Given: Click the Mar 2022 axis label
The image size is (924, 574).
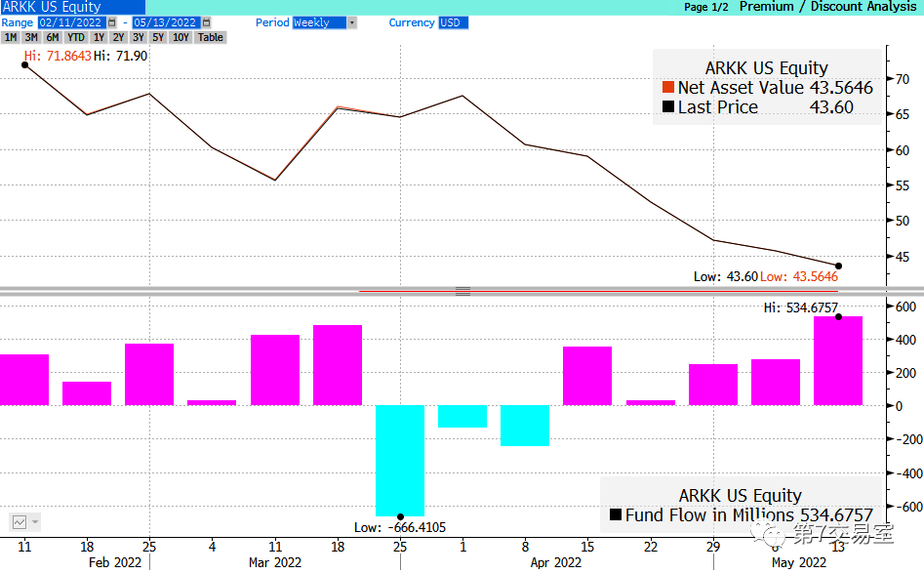Looking at the screenshot, I should point(275,563).
